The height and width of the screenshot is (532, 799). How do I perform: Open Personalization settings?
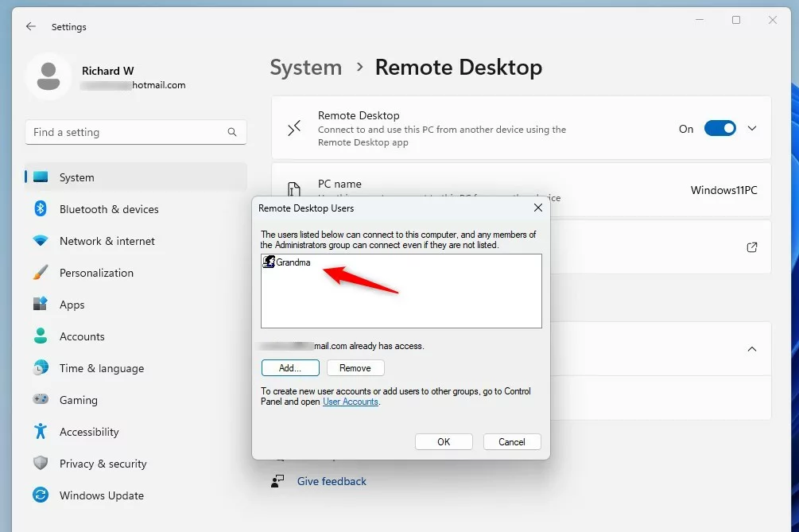tap(135, 273)
